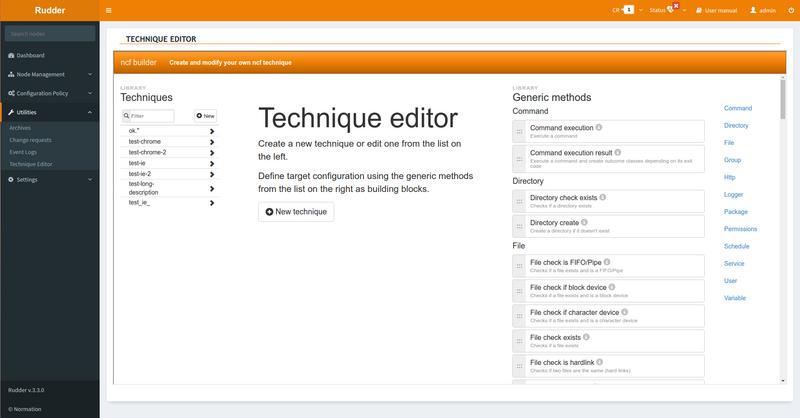Jump to Package category link
Screen dimensions: 800x418
[736, 212]
